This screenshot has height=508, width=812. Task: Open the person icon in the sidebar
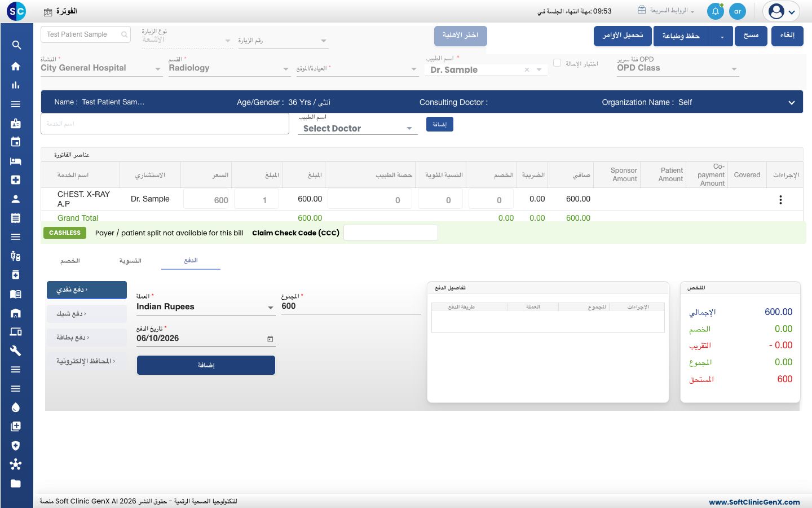[x=16, y=199]
